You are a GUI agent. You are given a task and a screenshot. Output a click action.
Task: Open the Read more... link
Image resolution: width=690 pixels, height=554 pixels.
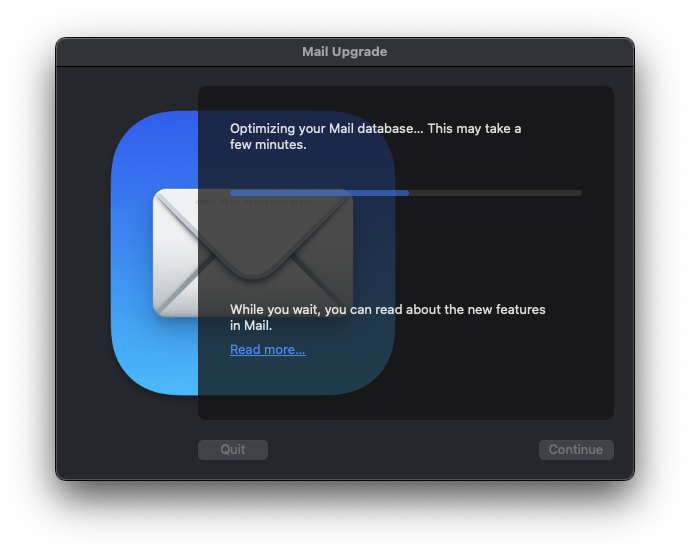[268, 349]
